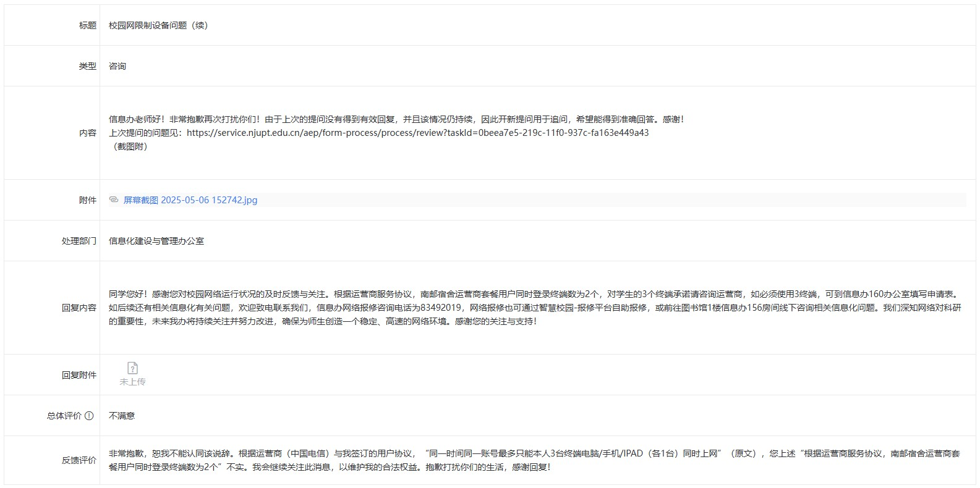Image resolution: width=980 pixels, height=488 pixels.
Task: Click the 反馈评价 field label
Action: click(79, 460)
